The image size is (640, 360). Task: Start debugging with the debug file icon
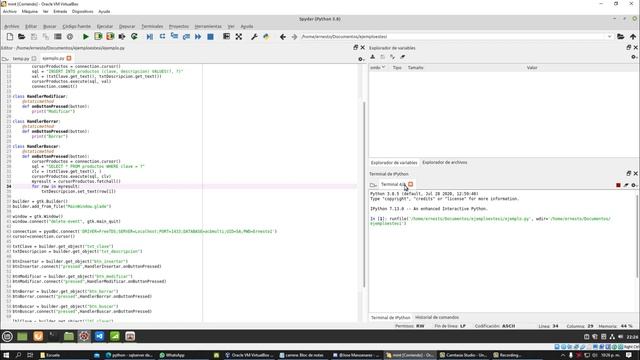tap(150, 37)
